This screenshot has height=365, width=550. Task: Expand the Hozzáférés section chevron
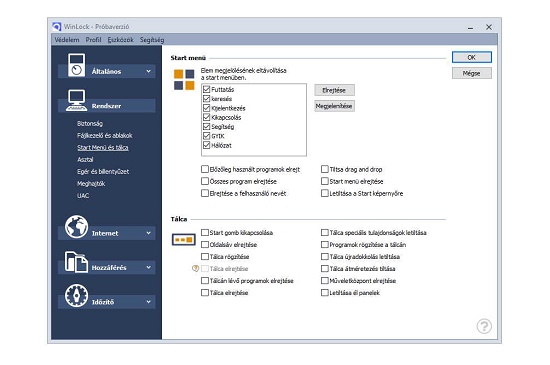(148, 267)
